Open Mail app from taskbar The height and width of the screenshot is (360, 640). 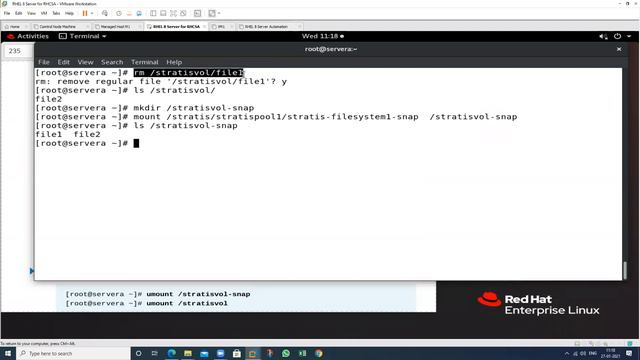point(204,353)
